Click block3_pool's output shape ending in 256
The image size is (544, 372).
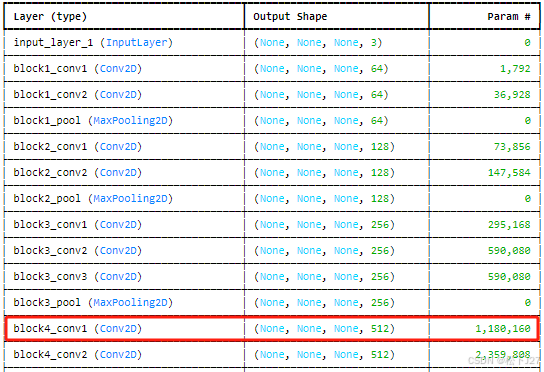click(324, 303)
